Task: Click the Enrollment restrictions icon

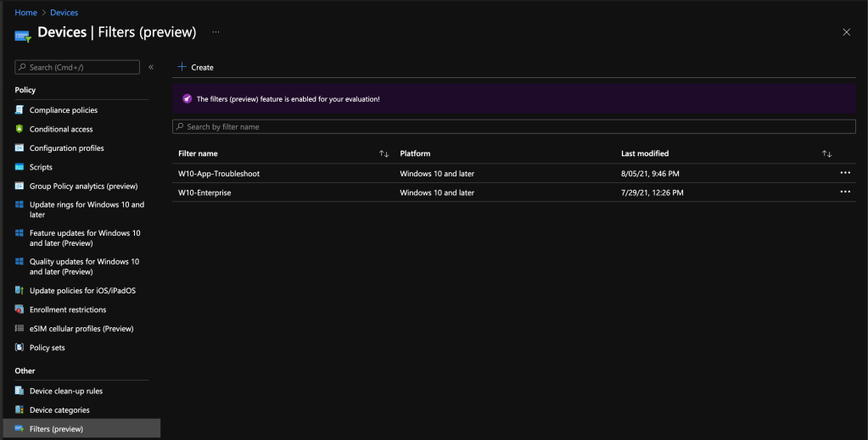Action: (x=20, y=309)
